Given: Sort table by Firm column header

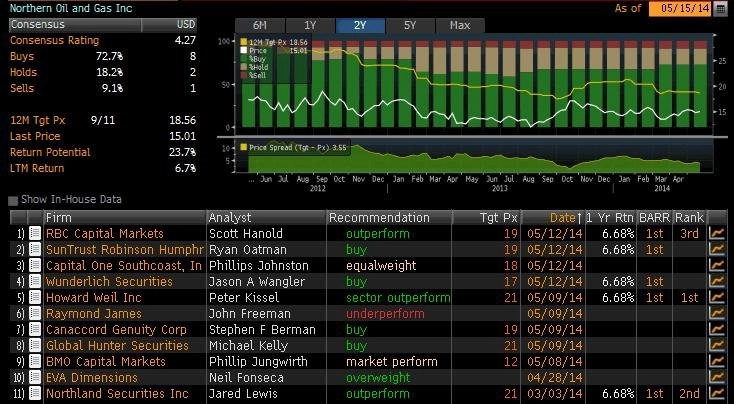Looking at the screenshot, I should (x=125, y=218).
